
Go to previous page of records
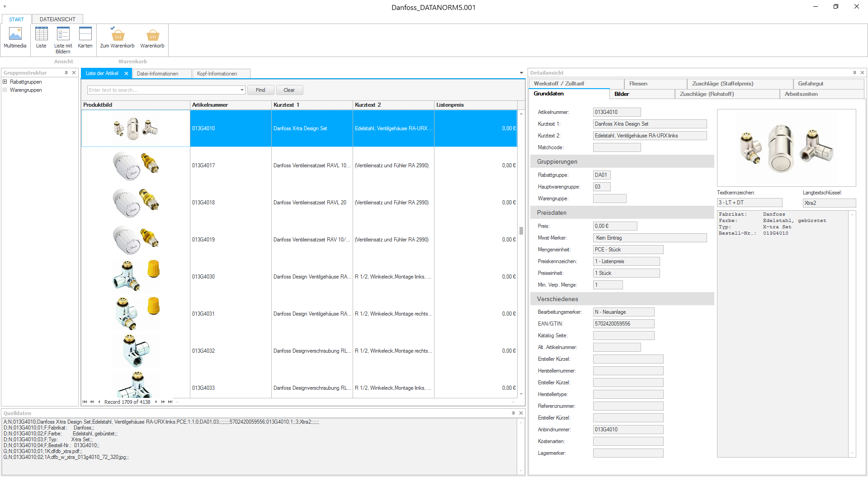click(x=92, y=401)
